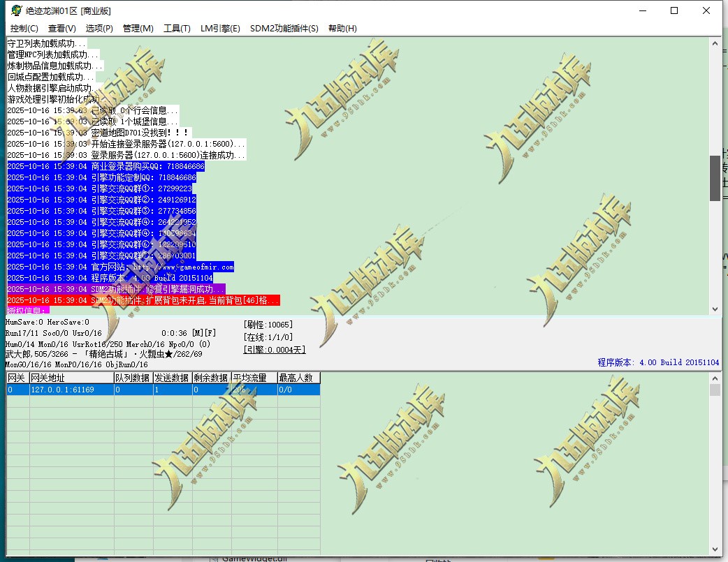Viewport: 728px width, 562px height.
Task: Click the 剩余数据 column header
Action: [212, 378]
